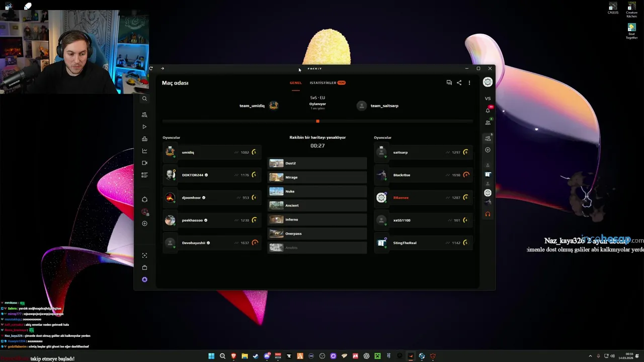This screenshot has height=362, width=644.
Task: Open player StingTheReal's row
Action: coord(423,243)
